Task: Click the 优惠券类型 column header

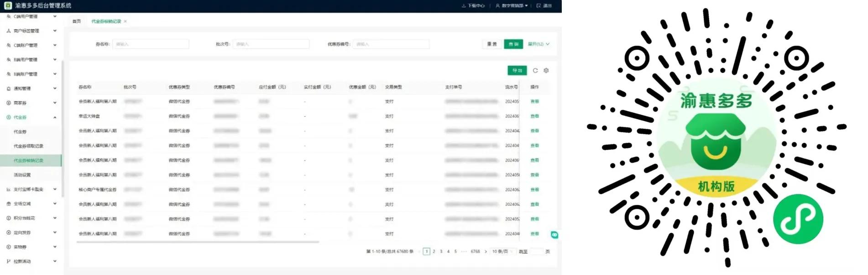Action: click(x=179, y=87)
